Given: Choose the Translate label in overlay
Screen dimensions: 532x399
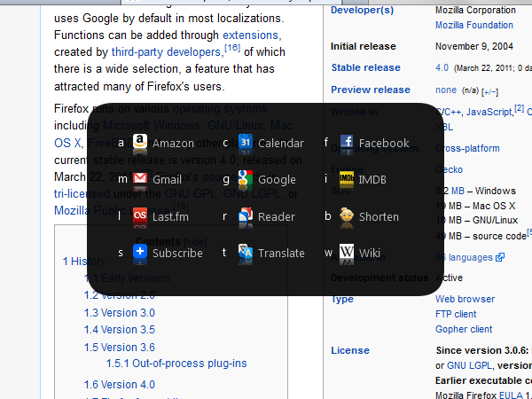Looking at the screenshot, I should 281,253.
